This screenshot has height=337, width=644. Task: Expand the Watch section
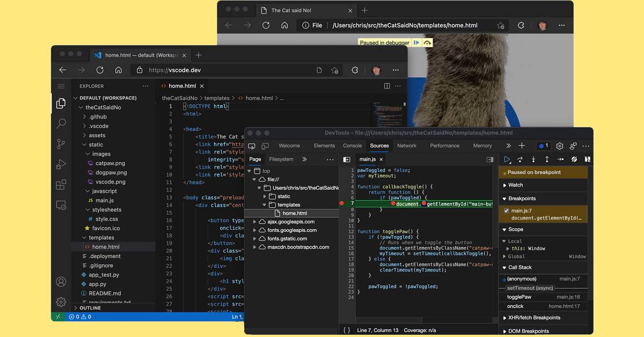click(x=515, y=185)
